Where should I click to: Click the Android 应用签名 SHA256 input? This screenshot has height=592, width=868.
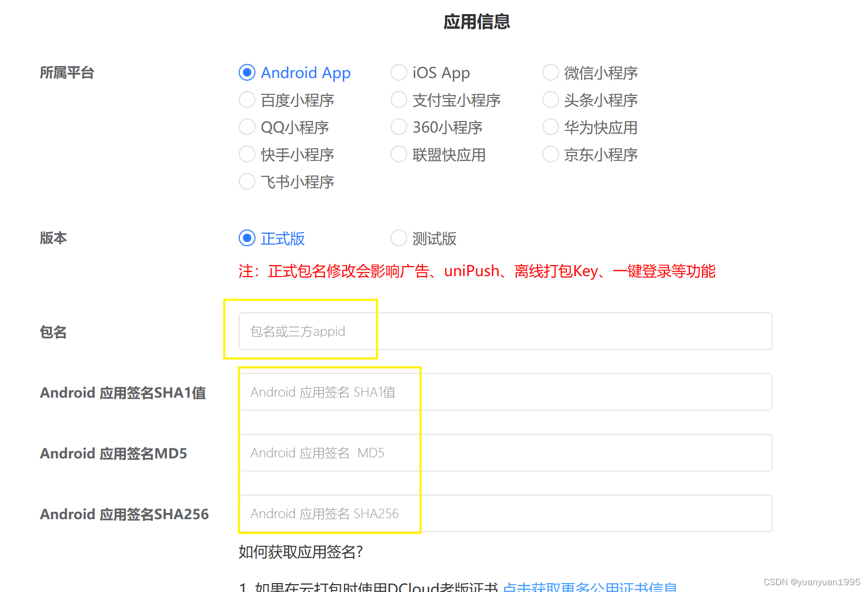pyautogui.click(x=505, y=513)
